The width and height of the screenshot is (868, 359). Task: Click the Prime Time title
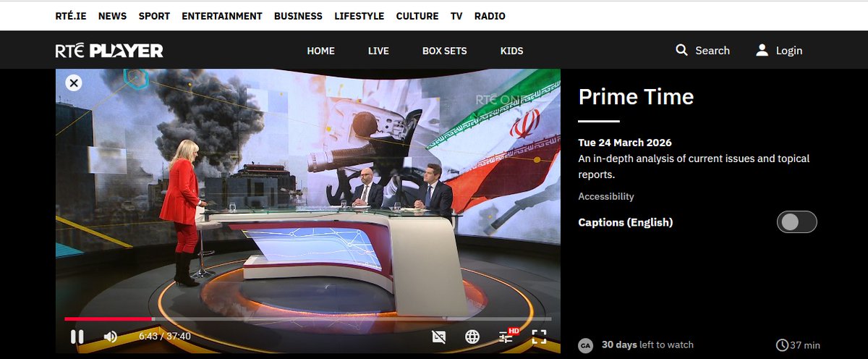[x=637, y=96]
